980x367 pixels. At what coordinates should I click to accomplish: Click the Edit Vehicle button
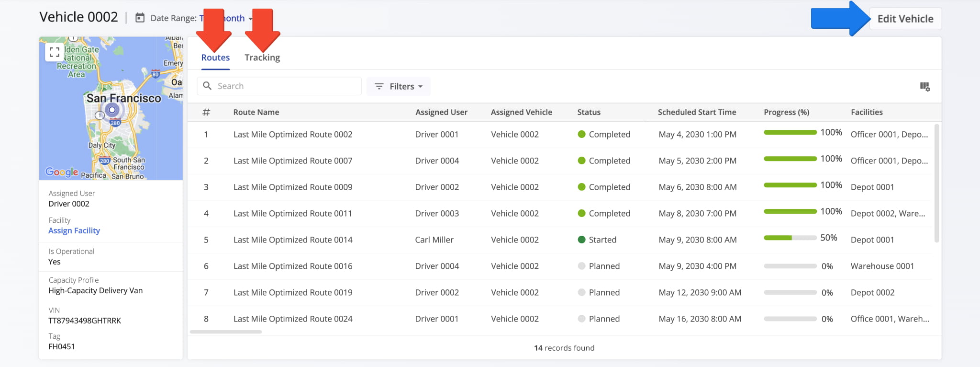click(x=905, y=19)
